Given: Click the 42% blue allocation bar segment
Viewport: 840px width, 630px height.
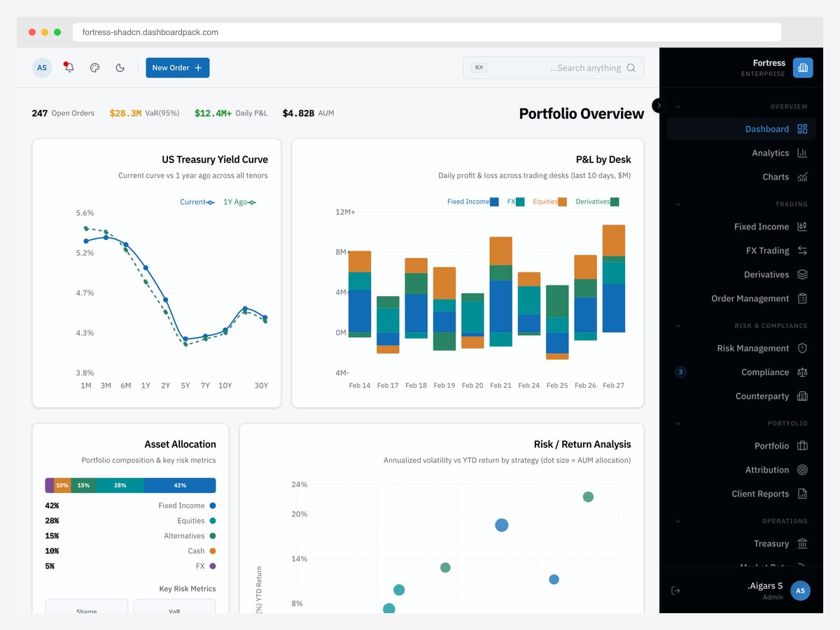Looking at the screenshot, I should 180,485.
